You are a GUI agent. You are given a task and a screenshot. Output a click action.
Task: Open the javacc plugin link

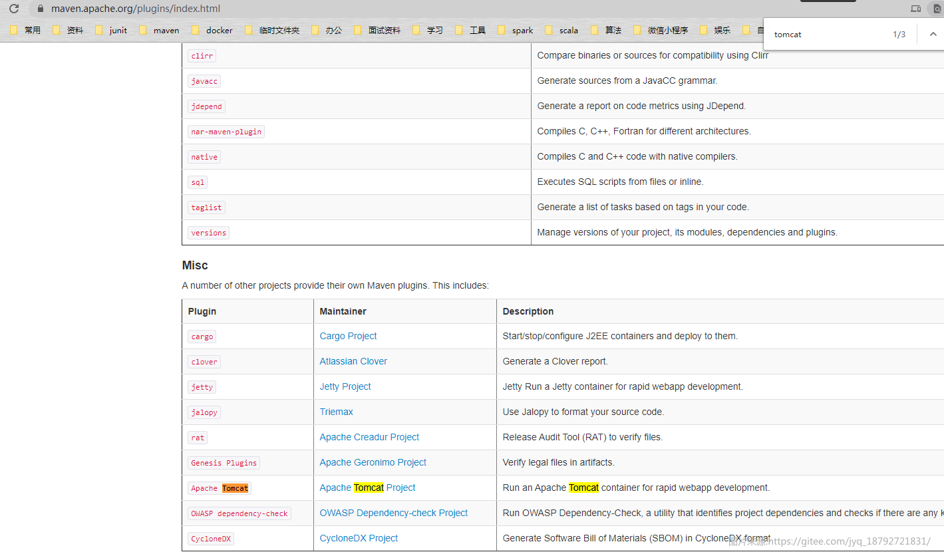coord(204,81)
